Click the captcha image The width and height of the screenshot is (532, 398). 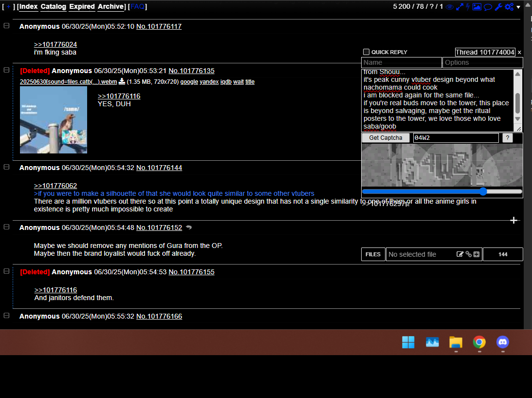tap(442, 165)
